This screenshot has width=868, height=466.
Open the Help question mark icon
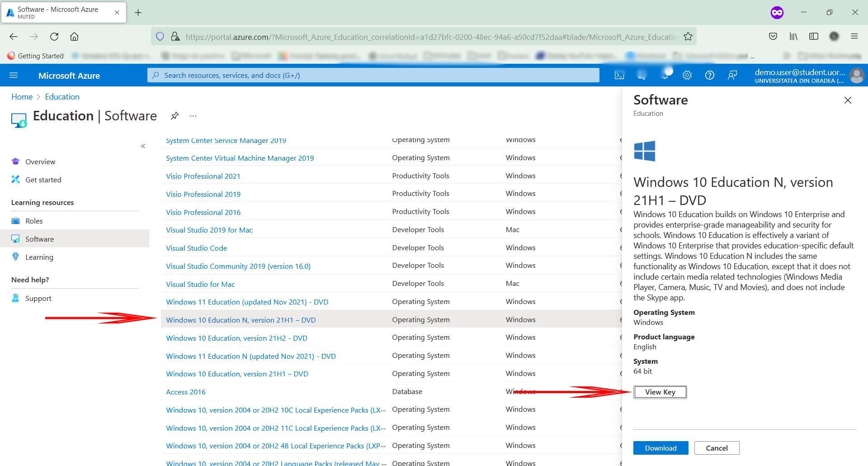(x=710, y=75)
